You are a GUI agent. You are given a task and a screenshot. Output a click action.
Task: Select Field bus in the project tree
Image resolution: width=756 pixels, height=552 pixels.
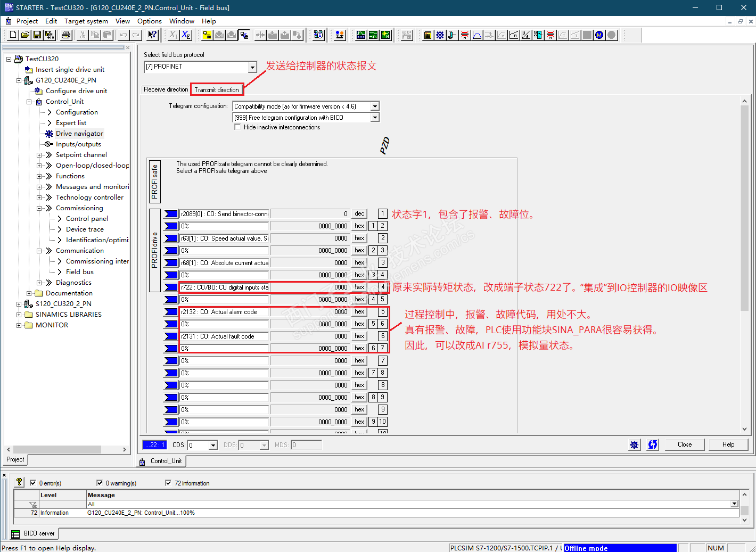[x=80, y=272]
